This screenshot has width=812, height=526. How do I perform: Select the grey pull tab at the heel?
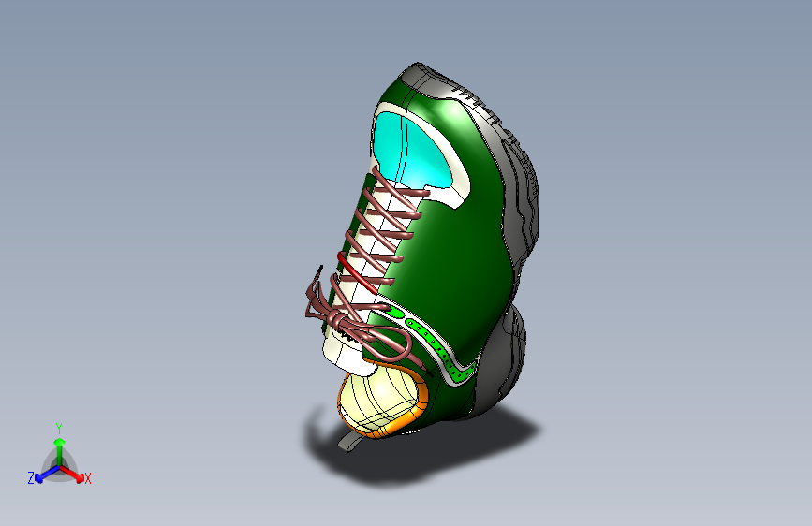(349, 442)
